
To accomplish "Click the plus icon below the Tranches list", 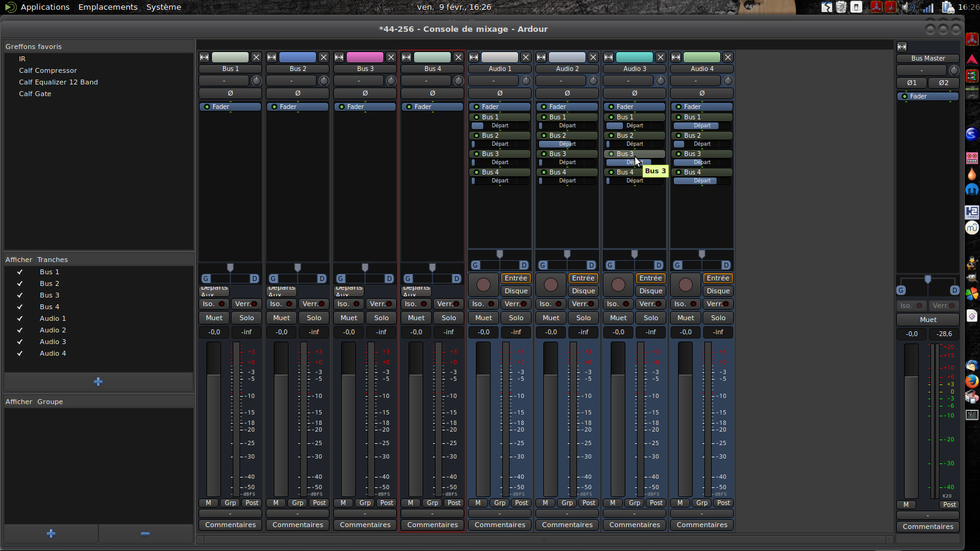I will (x=98, y=381).
